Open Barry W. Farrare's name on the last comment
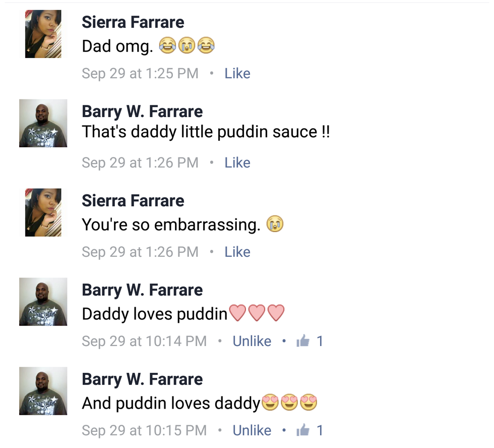Viewport: 494px width, 448px height. (142, 379)
